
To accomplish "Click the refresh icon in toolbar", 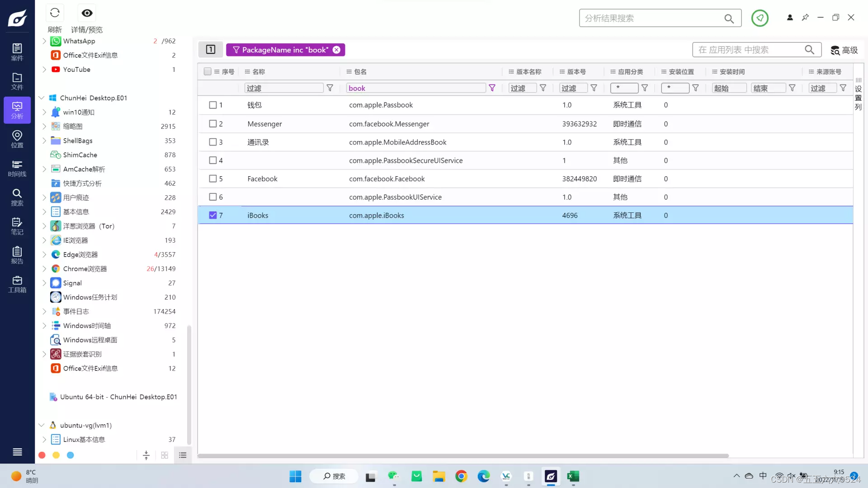I will [55, 13].
